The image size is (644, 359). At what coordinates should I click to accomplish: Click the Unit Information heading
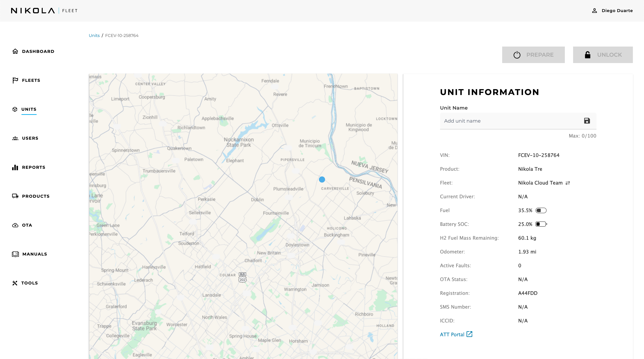pos(490,92)
